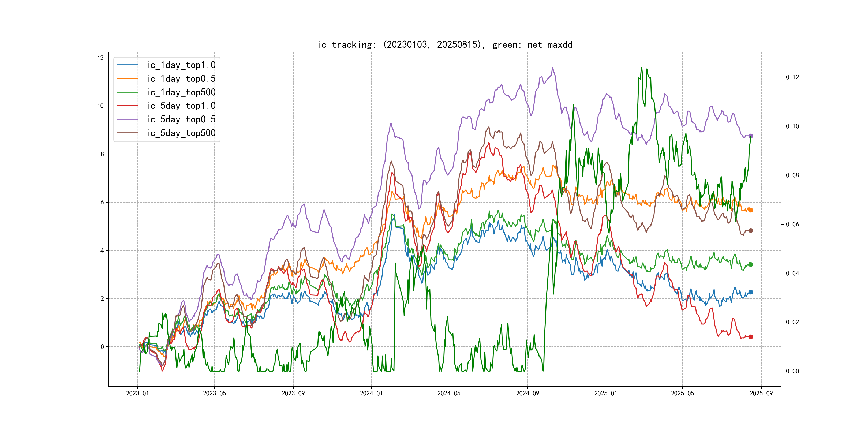Click the 2024-01 x-axis tick label
The width and height of the screenshot is (868, 434).
point(371,393)
